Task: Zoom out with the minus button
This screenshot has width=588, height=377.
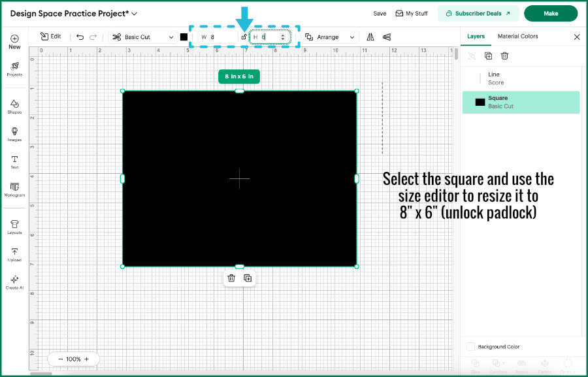Action: (x=60, y=359)
